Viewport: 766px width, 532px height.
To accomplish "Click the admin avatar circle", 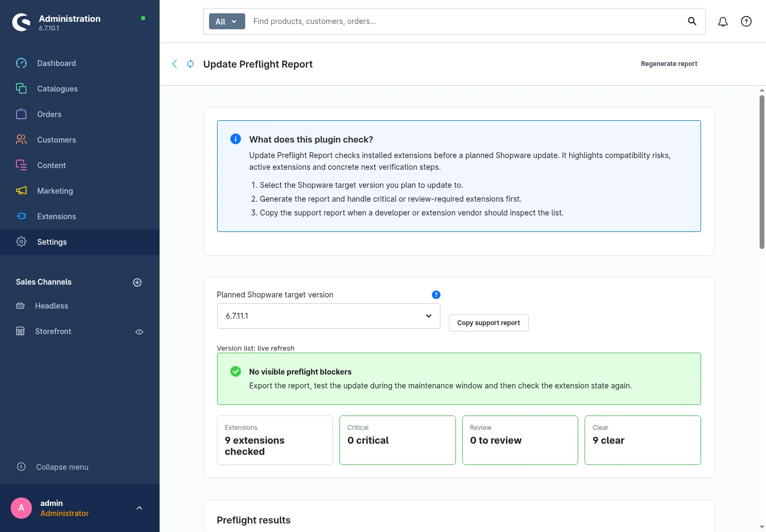I will point(21,508).
